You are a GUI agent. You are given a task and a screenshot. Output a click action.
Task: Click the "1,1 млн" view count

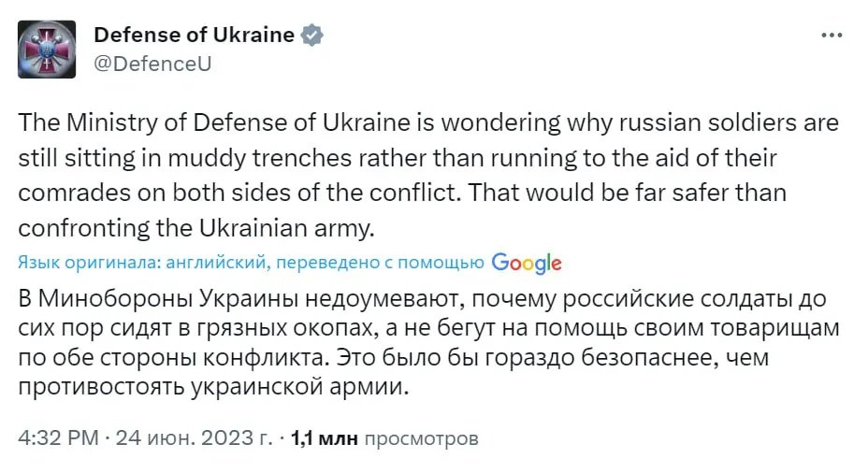pos(325,437)
